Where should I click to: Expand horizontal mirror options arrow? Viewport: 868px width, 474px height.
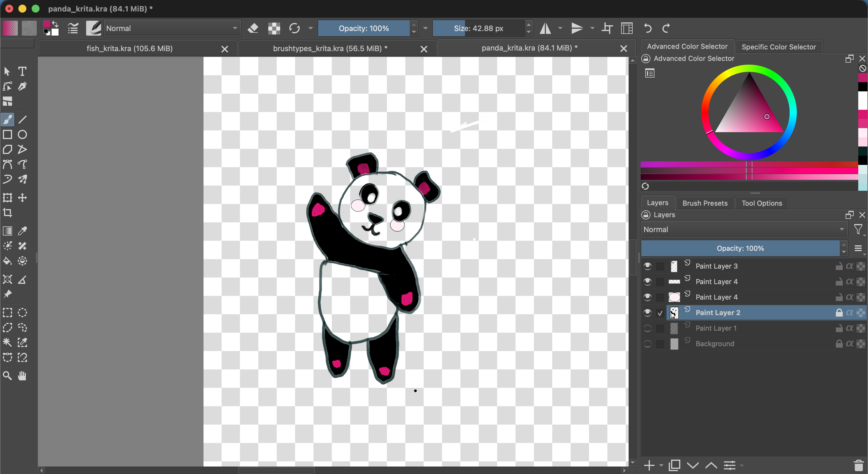(560, 28)
